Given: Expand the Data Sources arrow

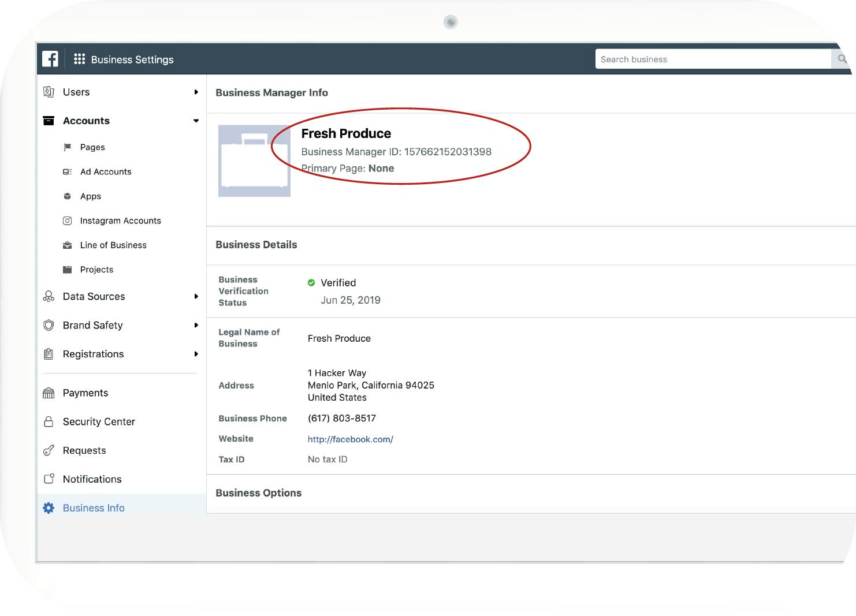Looking at the screenshot, I should 196,296.
